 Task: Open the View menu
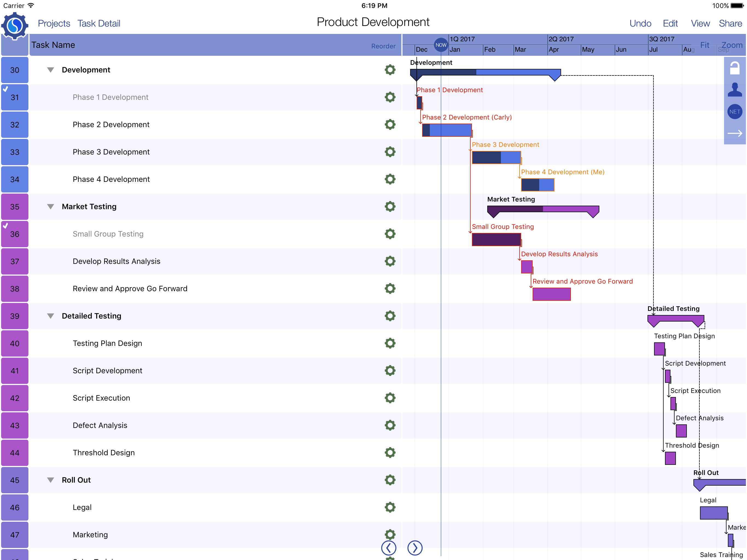pos(700,23)
